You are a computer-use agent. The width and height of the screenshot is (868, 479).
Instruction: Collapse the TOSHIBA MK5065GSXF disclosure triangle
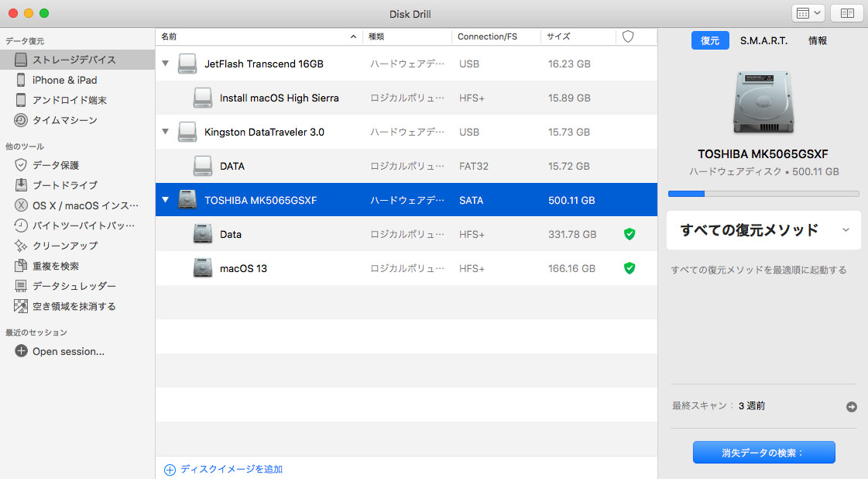point(165,199)
